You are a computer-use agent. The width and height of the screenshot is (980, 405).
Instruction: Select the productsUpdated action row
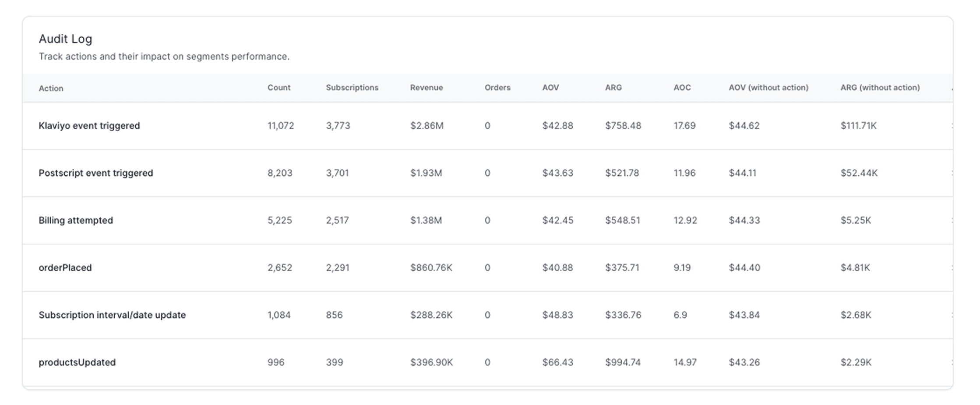click(x=77, y=362)
